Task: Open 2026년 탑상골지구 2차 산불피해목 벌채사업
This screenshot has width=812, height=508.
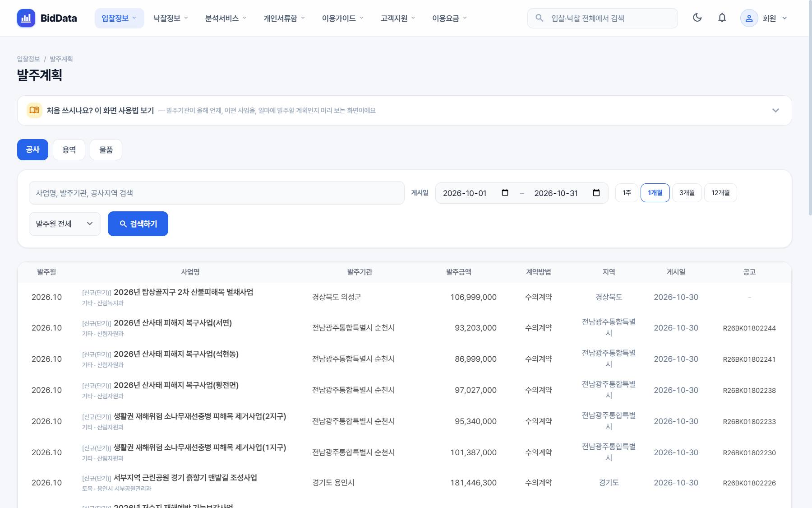Action: [x=184, y=292]
